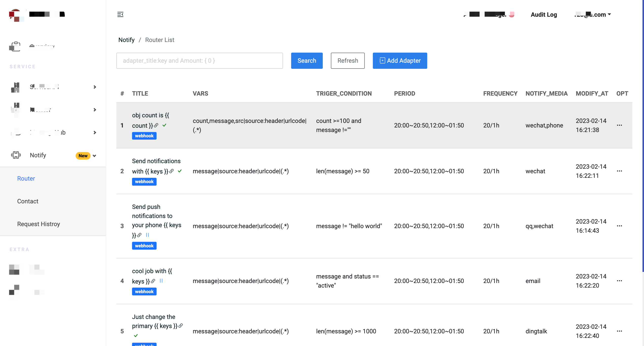Open options menu for row 4
644x346 pixels.
[619, 281]
